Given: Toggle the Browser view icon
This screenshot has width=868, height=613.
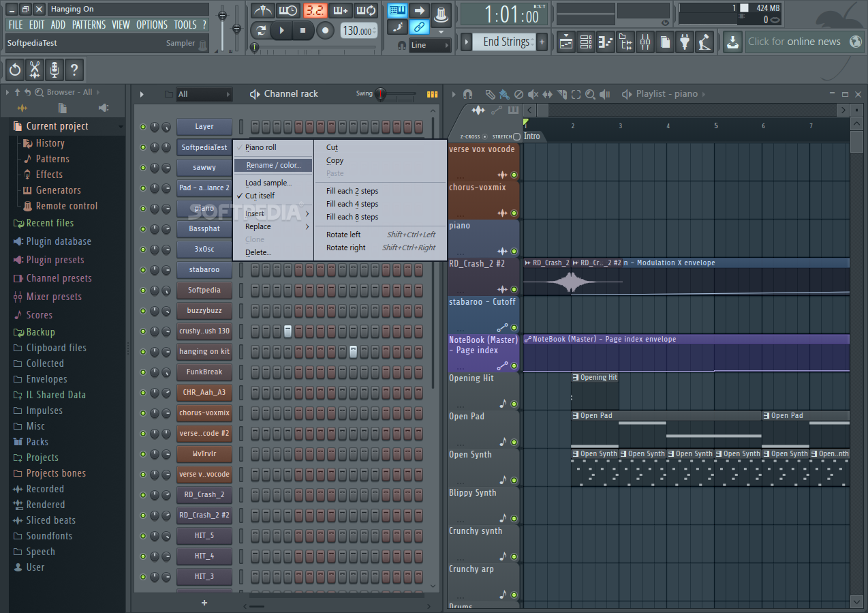Looking at the screenshot, I should click(625, 42).
